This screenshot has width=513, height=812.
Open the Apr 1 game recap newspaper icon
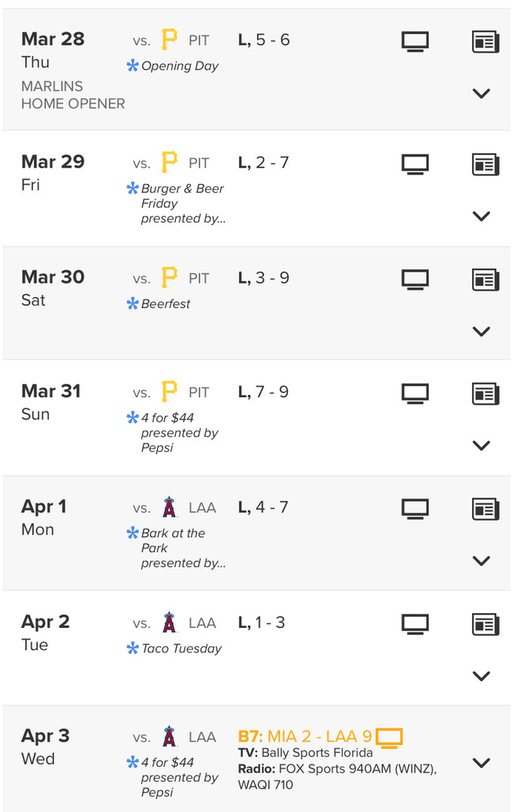click(x=485, y=509)
